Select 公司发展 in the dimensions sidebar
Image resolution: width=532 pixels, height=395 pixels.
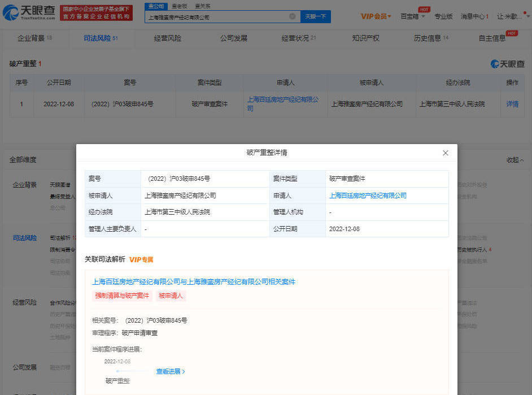click(24, 367)
